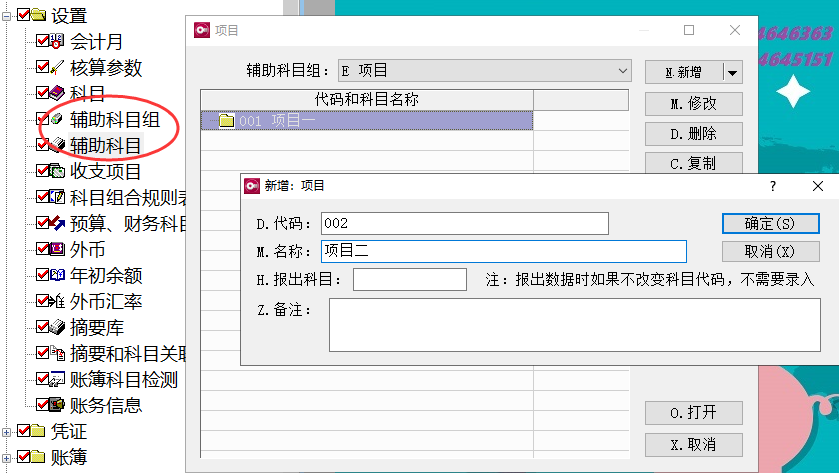Image resolution: width=839 pixels, height=473 pixels.
Task: Focus the M.名称 input field
Action: click(x=504, y=251)
